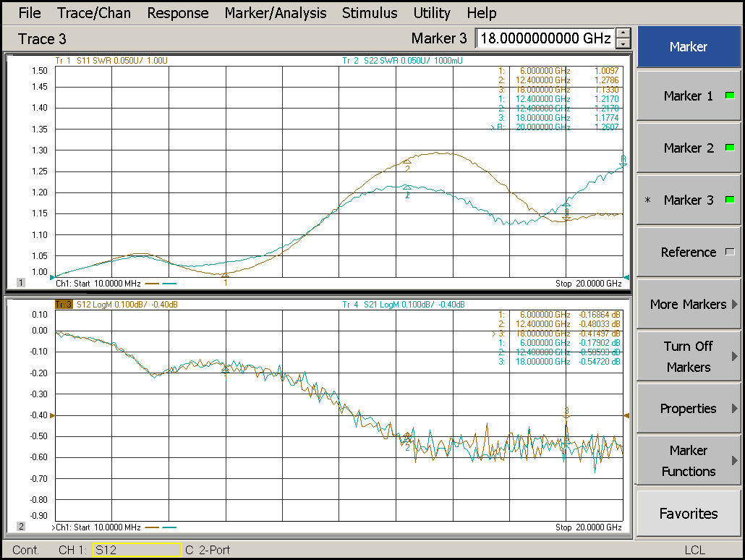Click LCL status indicator

694,550
